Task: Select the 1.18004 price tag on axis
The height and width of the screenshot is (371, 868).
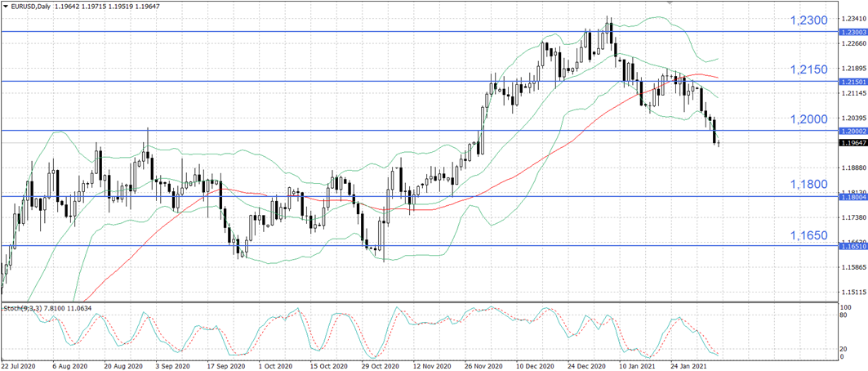Action: tap(852, 197)
